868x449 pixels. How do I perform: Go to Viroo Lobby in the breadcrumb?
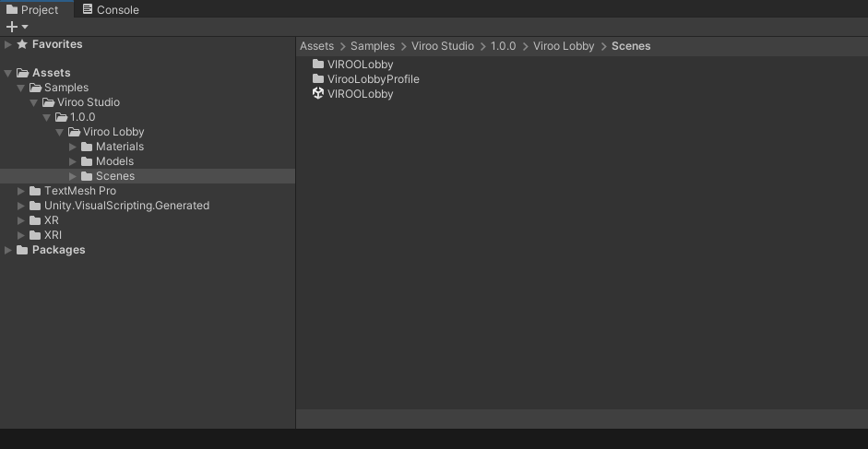click(564, 46)
